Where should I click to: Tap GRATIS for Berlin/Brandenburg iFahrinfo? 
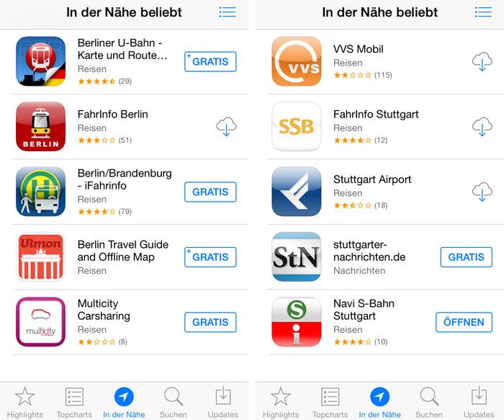pos(210,192)
